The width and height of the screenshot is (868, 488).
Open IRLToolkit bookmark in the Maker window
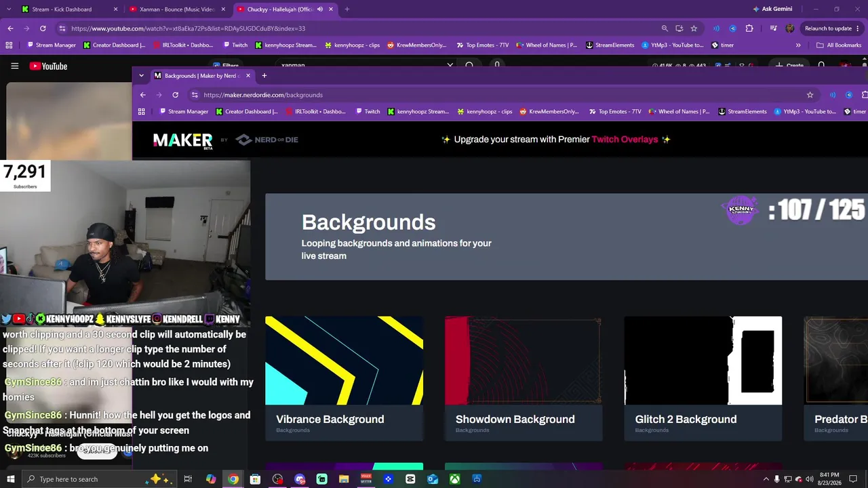pyautogui.click(x=315, y=112)
